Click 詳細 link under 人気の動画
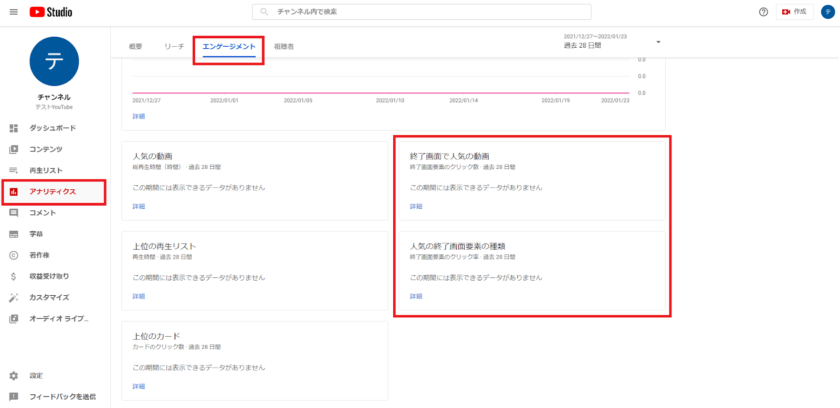The width and height of the screenshot is (840, 408). tap(139, 206)
